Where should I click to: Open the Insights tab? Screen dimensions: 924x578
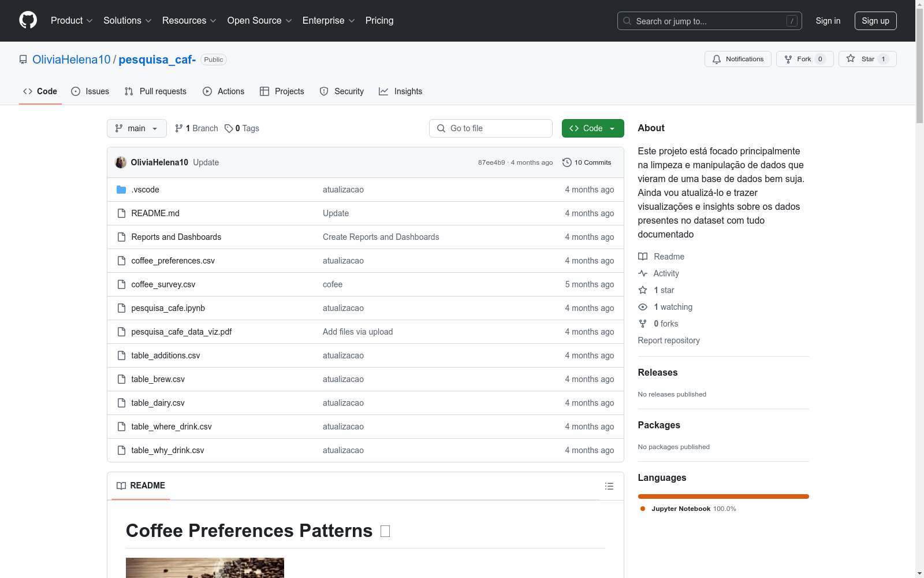tap(400, 91)
